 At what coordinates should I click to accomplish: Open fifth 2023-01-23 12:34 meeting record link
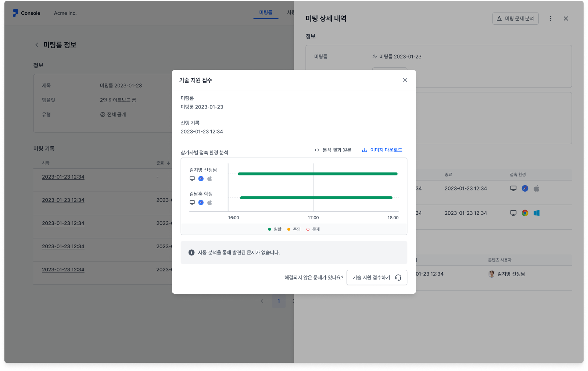click(63, 270)
